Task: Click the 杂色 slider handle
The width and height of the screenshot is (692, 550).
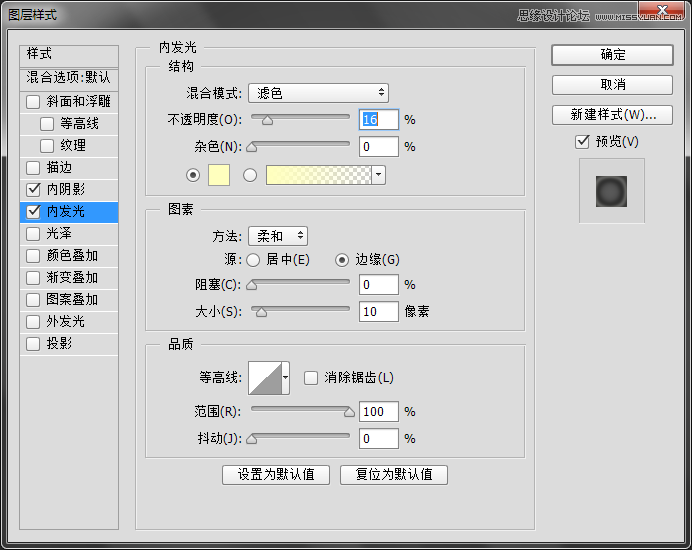Action: [x=252, y=147]
